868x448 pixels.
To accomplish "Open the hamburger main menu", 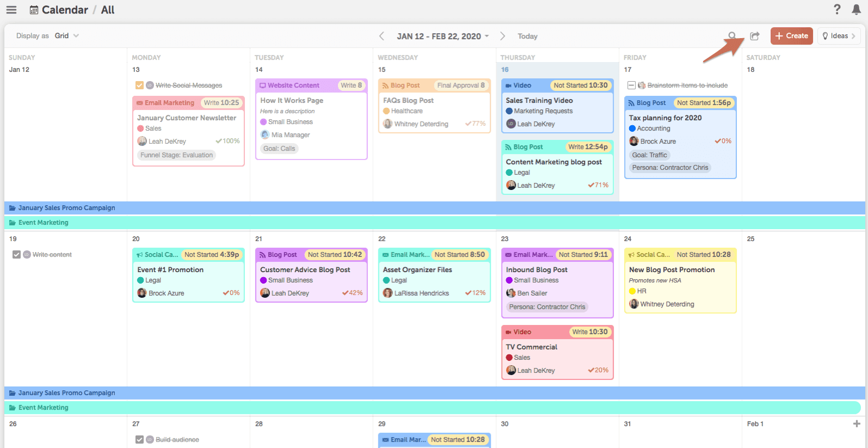I will pyautogui.click(x=11, y=10).
